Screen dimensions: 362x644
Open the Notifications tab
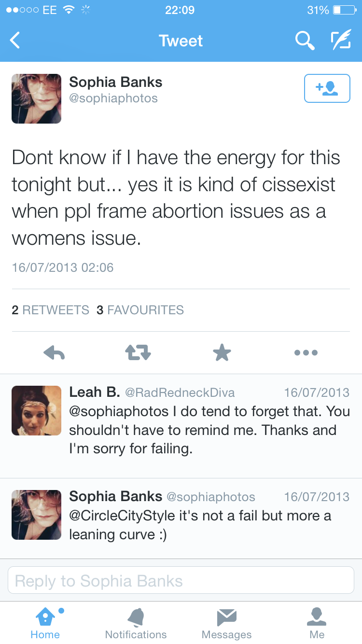(136, 624)
